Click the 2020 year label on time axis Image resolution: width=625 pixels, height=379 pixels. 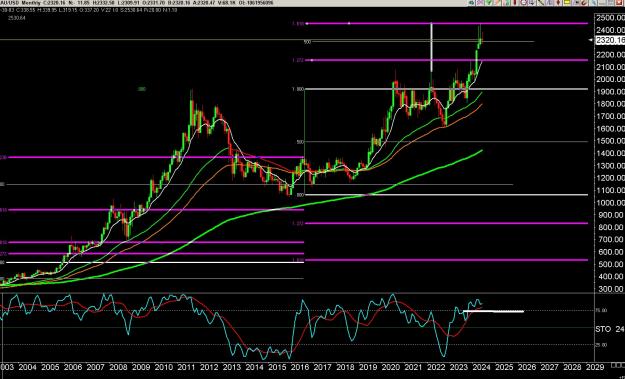point(391,367)
